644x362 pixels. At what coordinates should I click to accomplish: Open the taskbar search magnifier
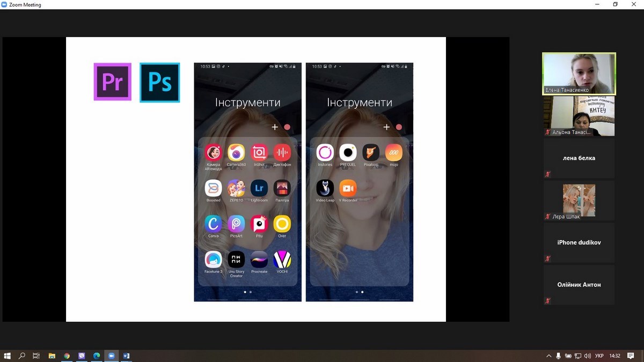[x=22, y=356]
